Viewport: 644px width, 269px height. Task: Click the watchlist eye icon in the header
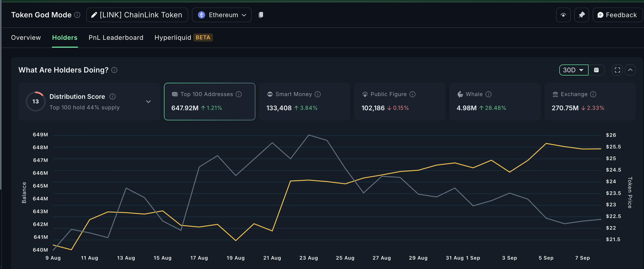click(x=563, y=15)
